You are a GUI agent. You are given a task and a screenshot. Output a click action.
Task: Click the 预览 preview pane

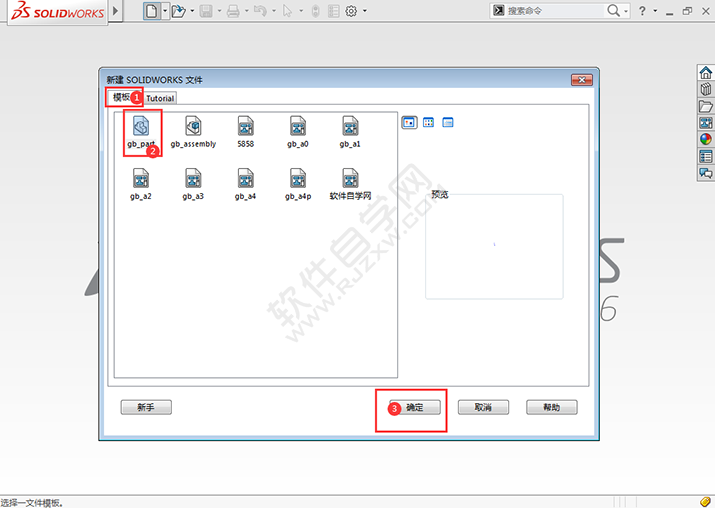(494, 247)
